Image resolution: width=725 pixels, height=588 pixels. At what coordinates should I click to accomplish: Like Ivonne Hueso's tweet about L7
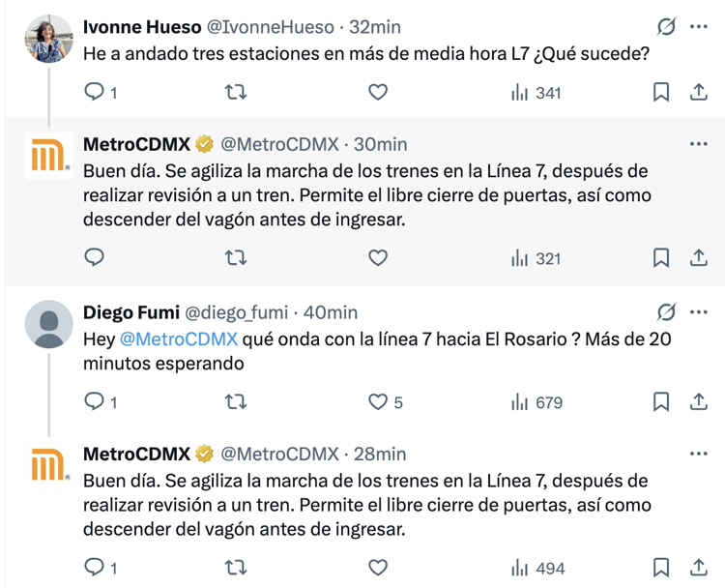tap(378, 93)
